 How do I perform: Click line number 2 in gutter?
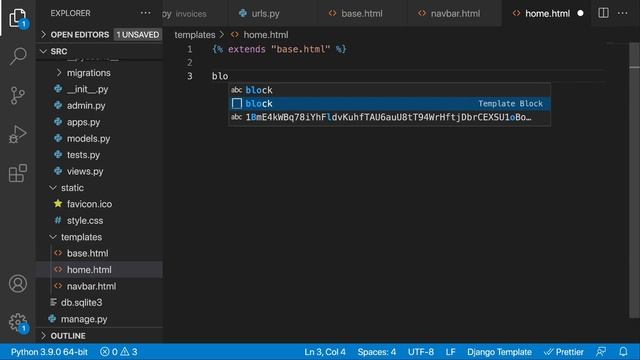tap(189, 62)
